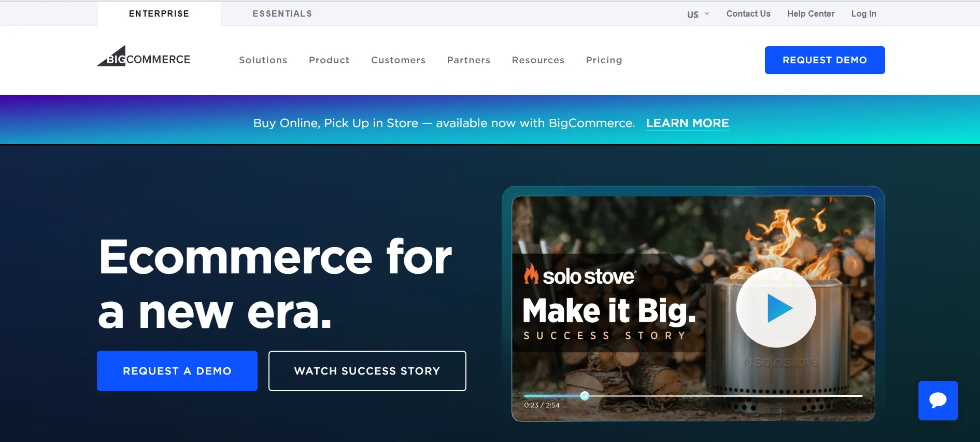Switch to the Essentials tab
The height and width of the screenshot is (442, 980).
tap(282, 13)
